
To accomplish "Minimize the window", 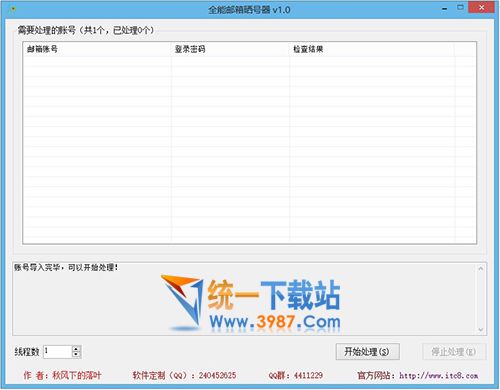I will [x=445, y=9].
